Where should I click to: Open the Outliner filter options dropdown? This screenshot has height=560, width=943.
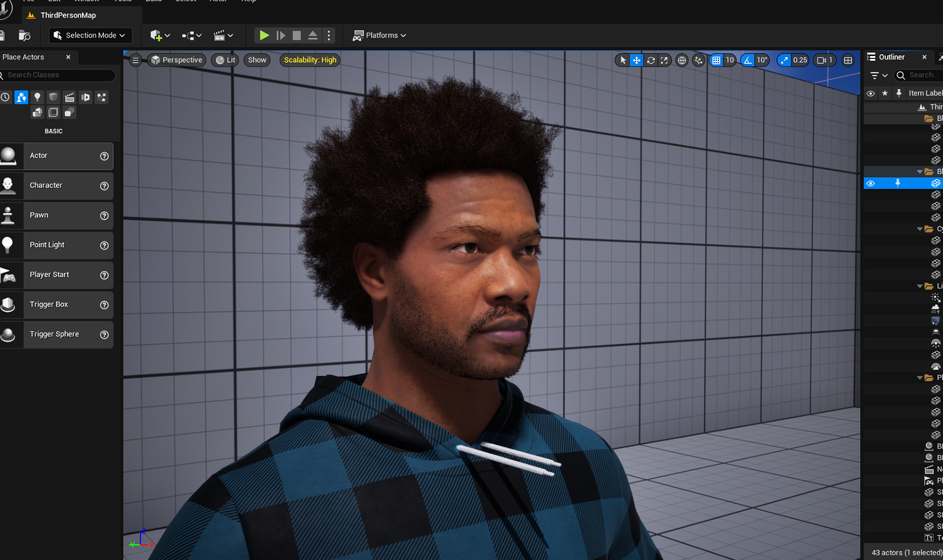tap(878, 75)
